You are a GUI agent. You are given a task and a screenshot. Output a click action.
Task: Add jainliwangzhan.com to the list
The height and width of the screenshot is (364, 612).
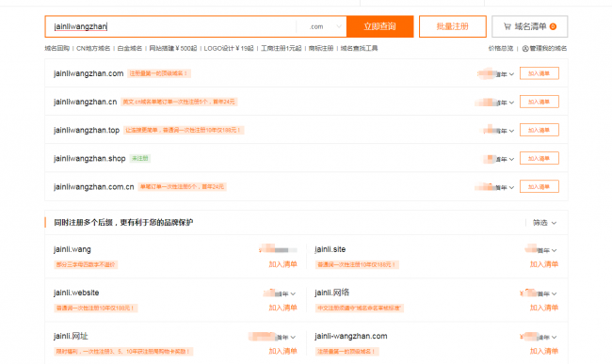(x=539, y=73)
